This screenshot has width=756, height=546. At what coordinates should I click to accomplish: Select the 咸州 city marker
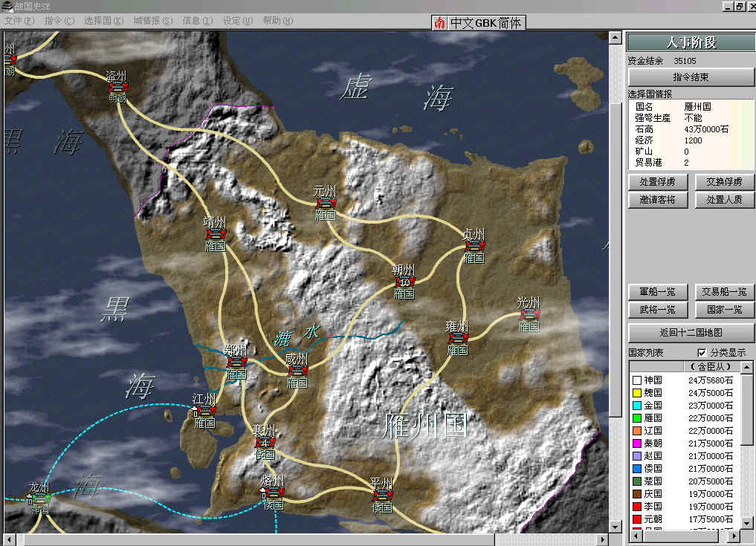[x=297, y=371]
